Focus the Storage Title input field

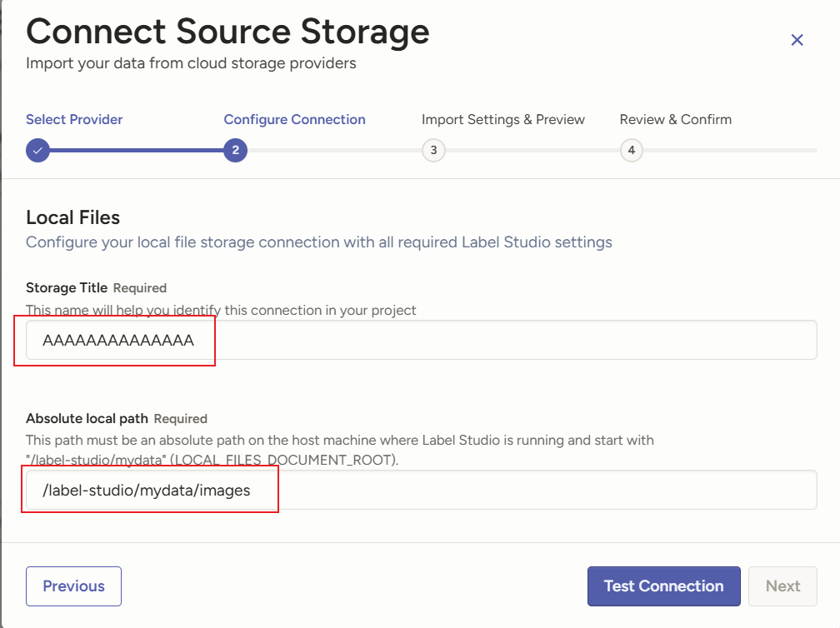pos(500,340)
